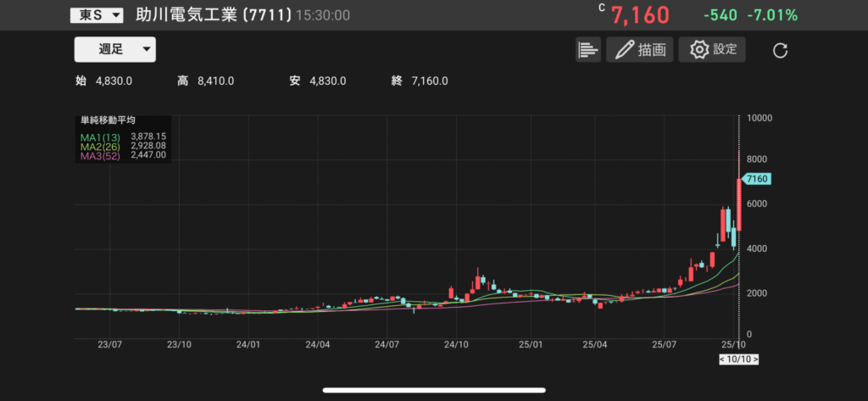Click the latest tall red candlestick

[739, 203]
